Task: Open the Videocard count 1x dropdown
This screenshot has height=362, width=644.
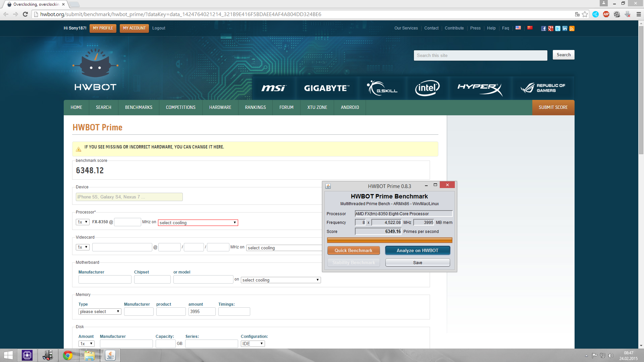Action: click(83, 247)
